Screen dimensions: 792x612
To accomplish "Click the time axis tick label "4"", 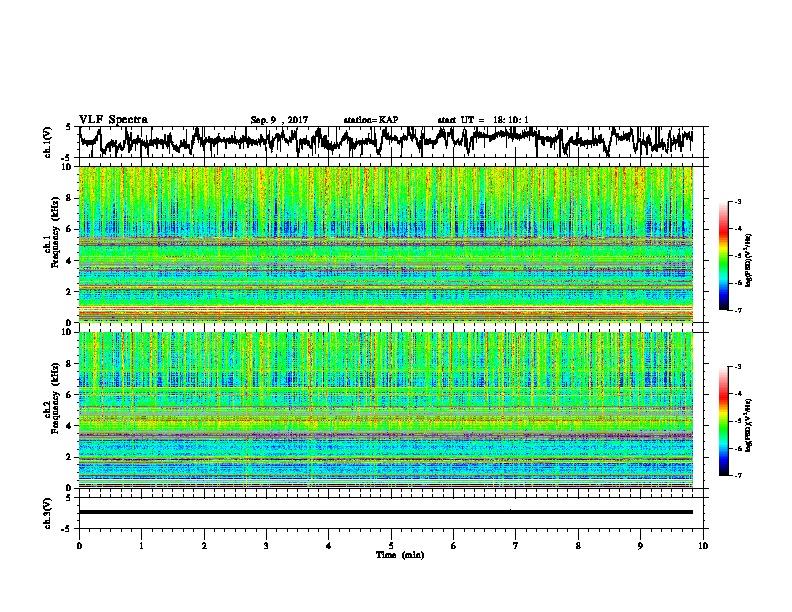I will point(329,546).
